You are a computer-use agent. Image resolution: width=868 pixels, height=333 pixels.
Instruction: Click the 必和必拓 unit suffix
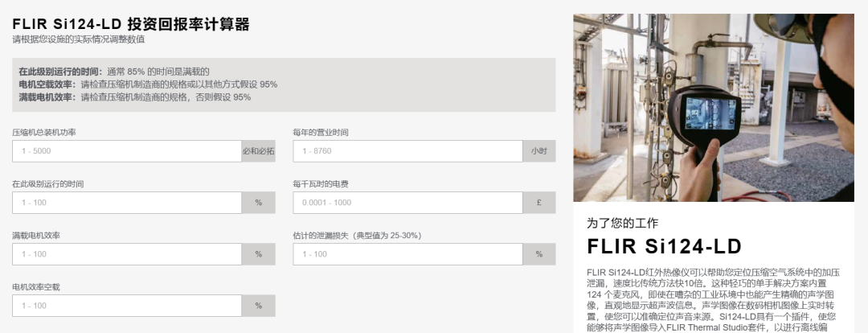pyautogui.click(x=258, y=151)
